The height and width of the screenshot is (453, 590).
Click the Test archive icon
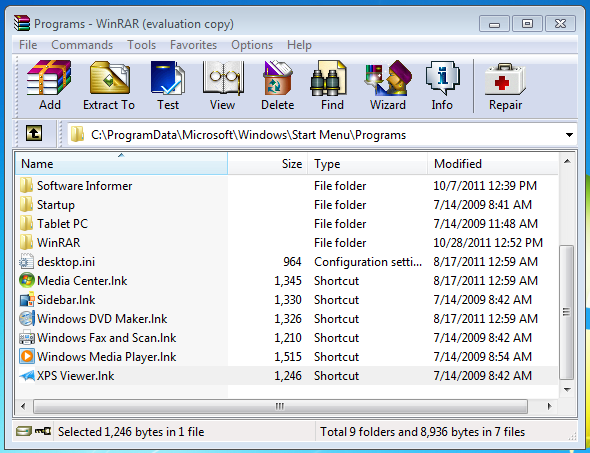167,78
